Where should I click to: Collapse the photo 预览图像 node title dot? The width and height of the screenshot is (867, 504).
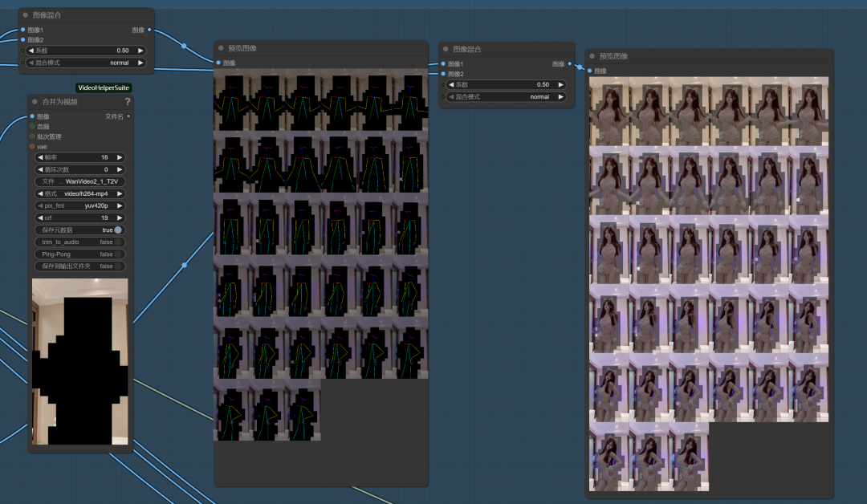(x=592, y=56)
